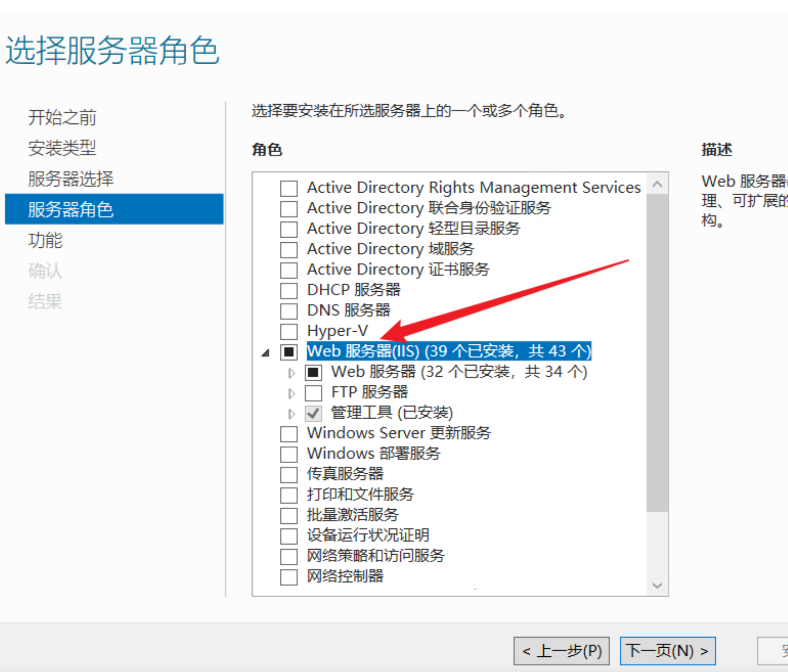Image resolution: width=788 pixels, height=672 pixels.
Task: Check the 网络策略和访问服务 checkbox
Action: coord(289,556)
